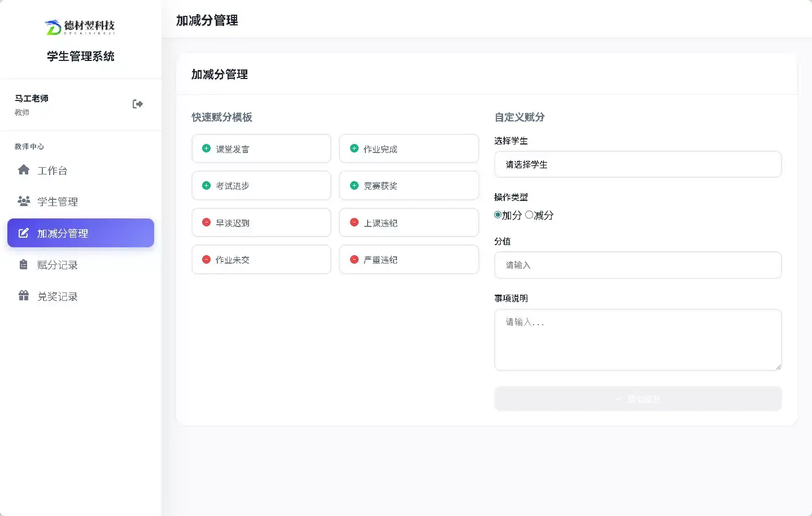Go to 教师中心 section header
Screen dimensions: 812x516
point(29,146)
